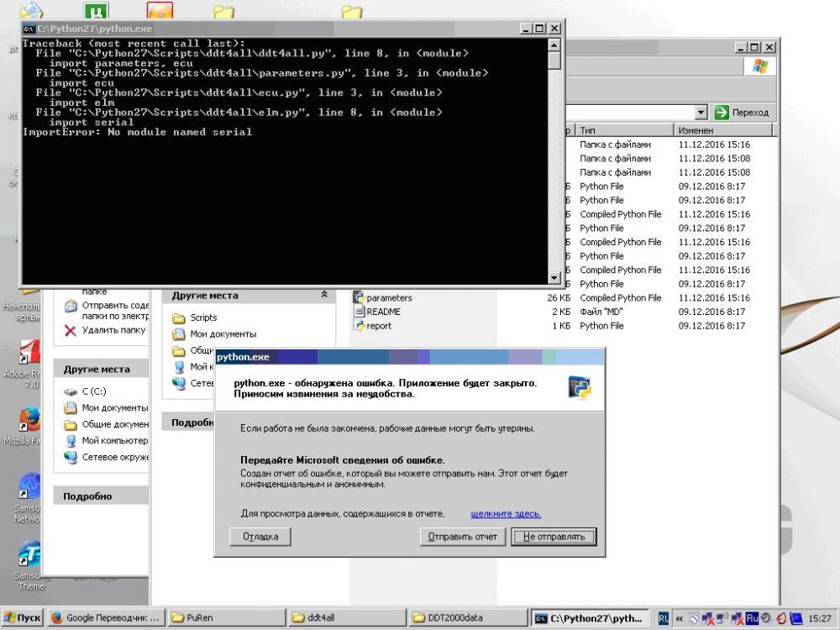840x630 pixels.
Task: Click the console scrollbar up arrow
Action: (554, 45)
